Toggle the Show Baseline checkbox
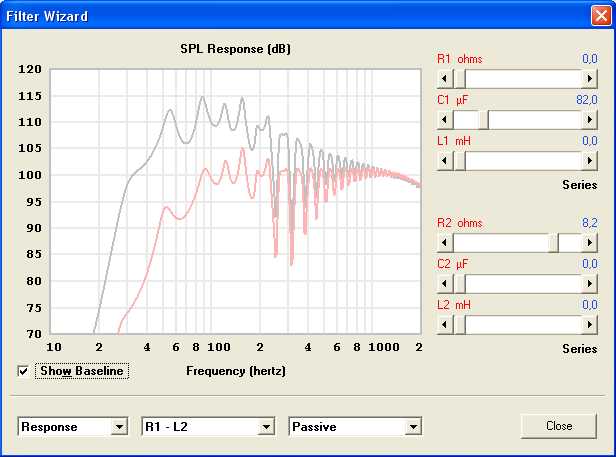Image resolution: width=616 pixels, height=457 pixels. pos(23,372)
